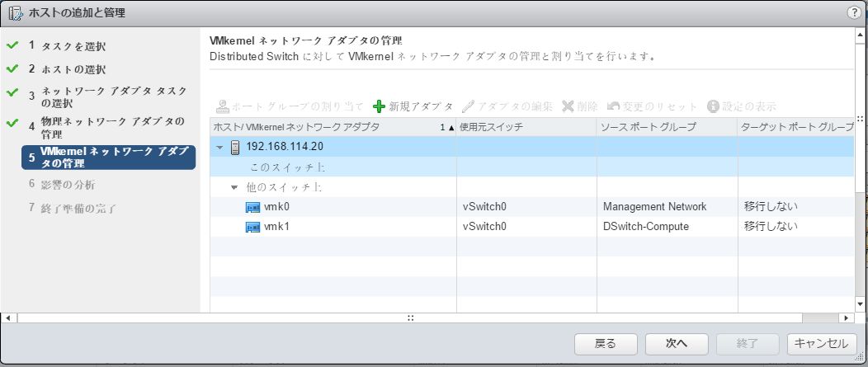The image size is (868, 367).
Task: Select the vmk1 row name
Action: (276, 227)
